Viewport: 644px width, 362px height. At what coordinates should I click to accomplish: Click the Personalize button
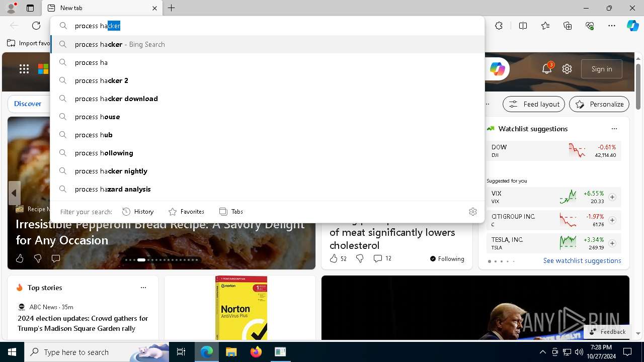pyautogui.click(x=599, y=104)
